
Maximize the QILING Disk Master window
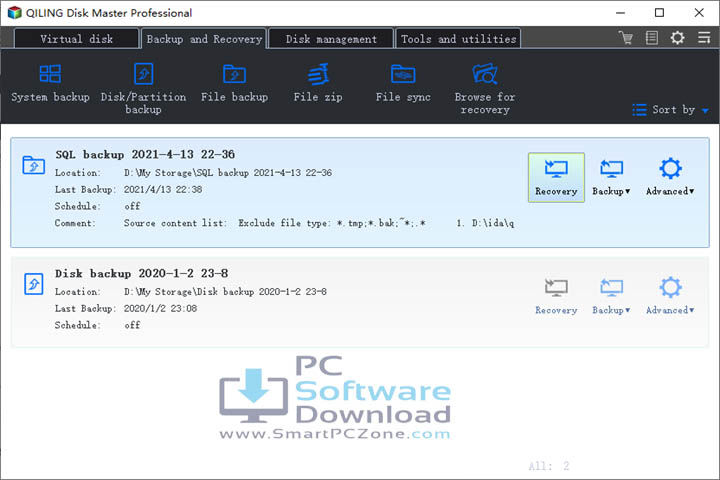point(659,13)
